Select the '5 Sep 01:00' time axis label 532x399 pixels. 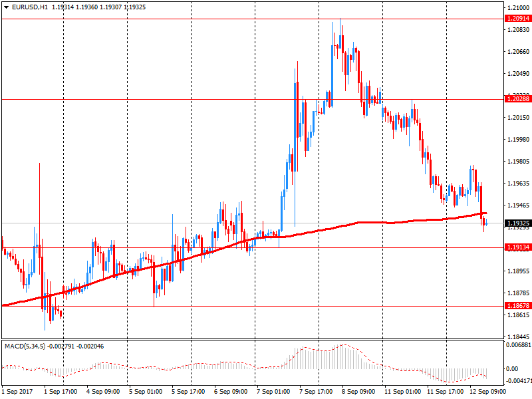click(x=146, y=392)
